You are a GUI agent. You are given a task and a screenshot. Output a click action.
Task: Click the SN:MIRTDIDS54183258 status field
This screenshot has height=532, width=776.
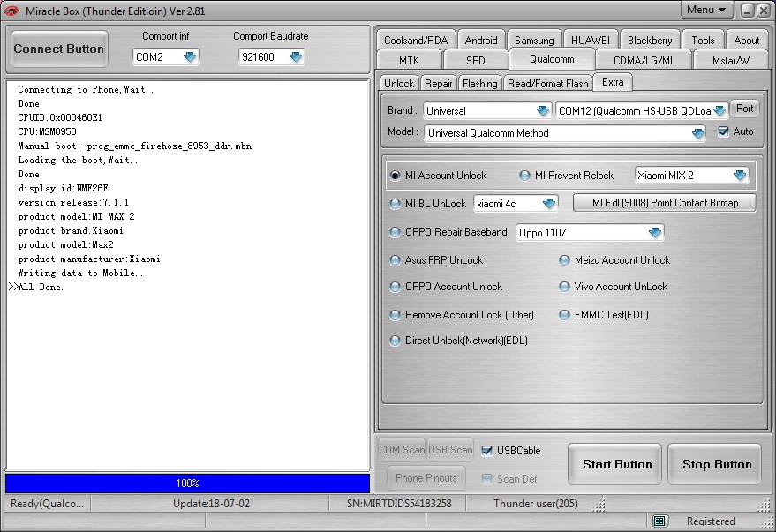(x=399, y=503)
